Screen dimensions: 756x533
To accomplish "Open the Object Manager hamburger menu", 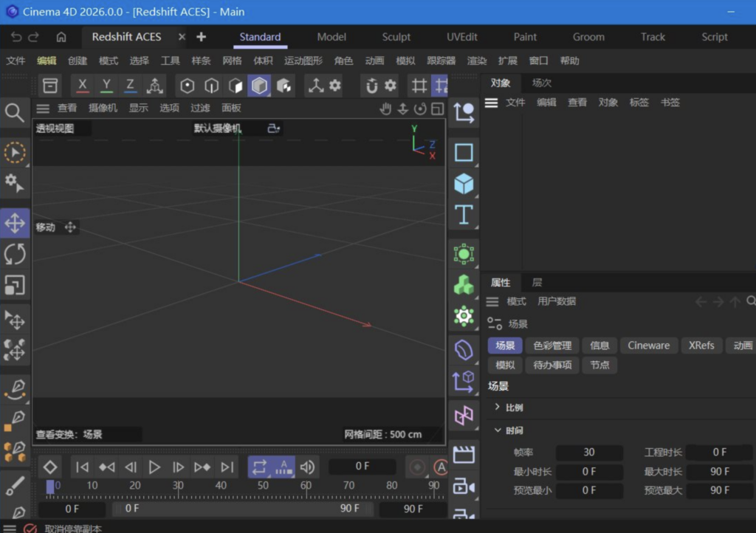I will coord(491,103).
